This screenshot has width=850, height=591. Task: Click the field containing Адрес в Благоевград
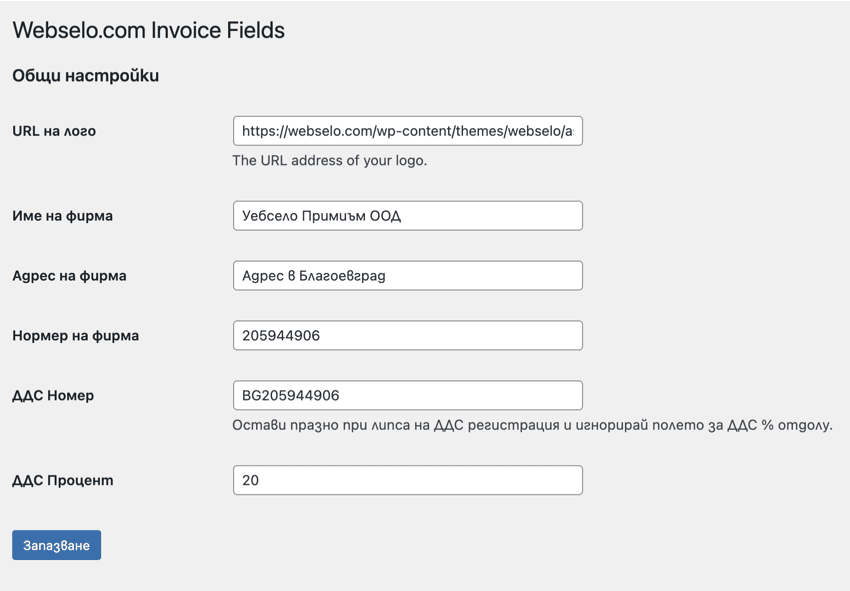click(x=407, y=275)
